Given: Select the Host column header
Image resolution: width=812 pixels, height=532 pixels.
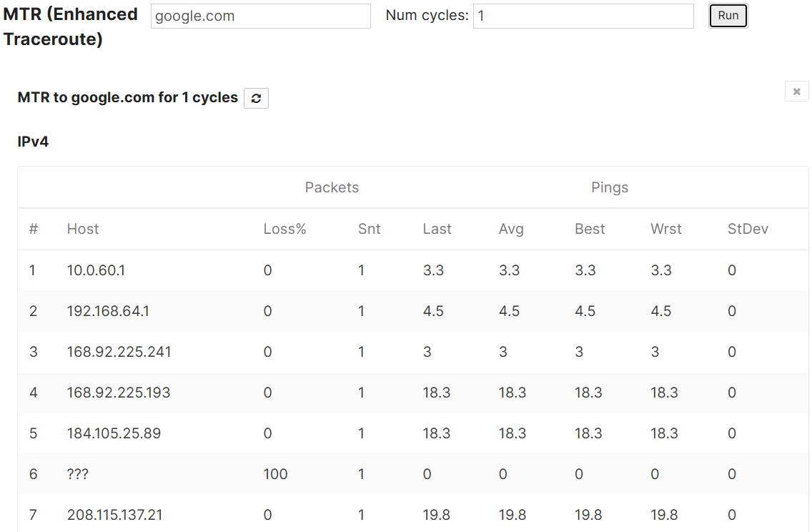Looking at the screenshot, I should (83, 229).
